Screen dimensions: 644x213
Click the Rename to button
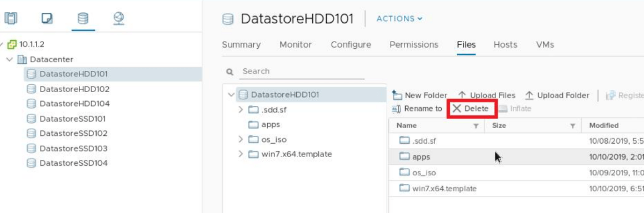coord(417,109)
